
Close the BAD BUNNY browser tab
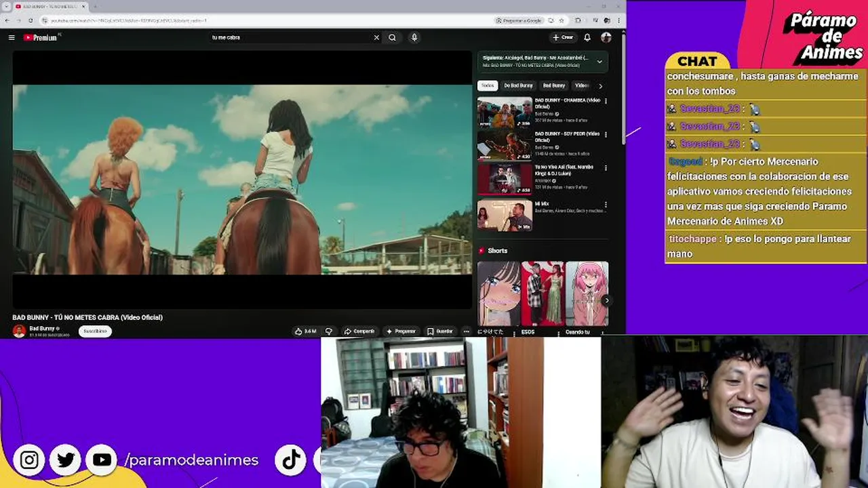84,6
